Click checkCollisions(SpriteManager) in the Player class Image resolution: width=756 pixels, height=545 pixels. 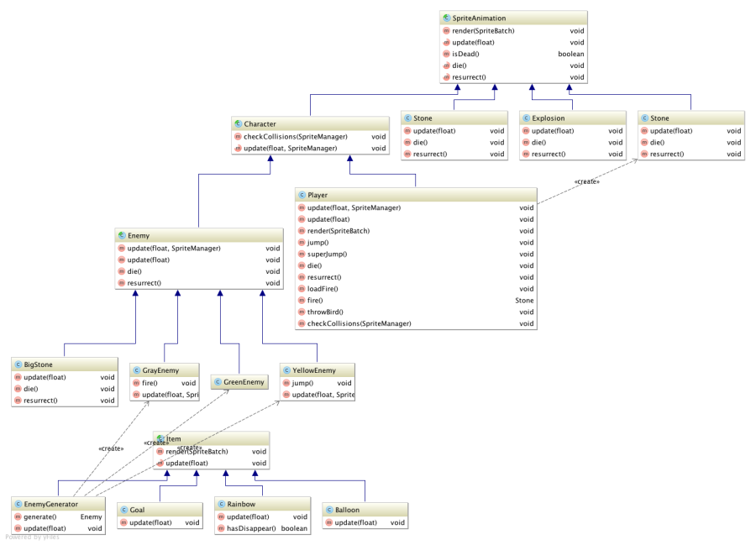coord(360,323)
